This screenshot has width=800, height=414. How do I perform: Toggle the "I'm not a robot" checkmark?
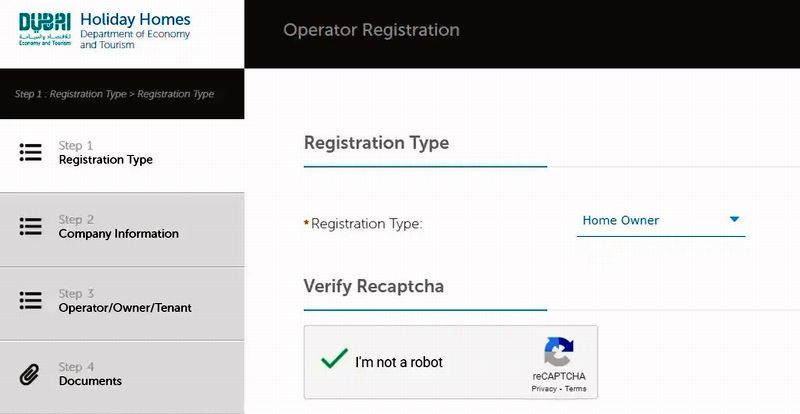[334, 361]
